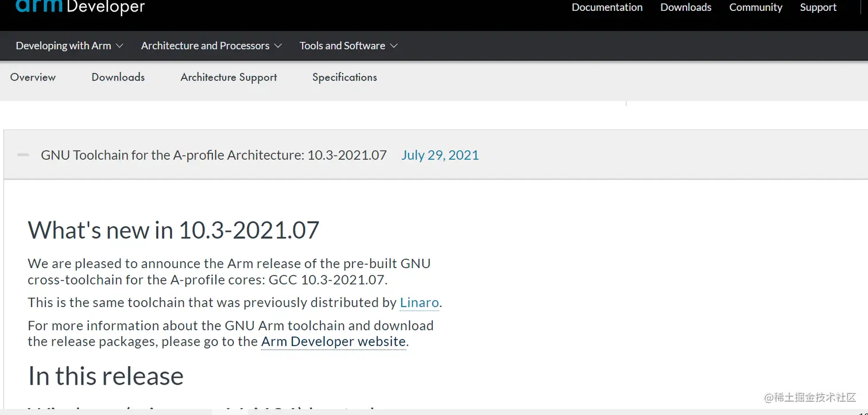The height and width of the screenshot is (415, 868).
Task: Expand Architecture and Processors dropdown
Action: (211, 46)
